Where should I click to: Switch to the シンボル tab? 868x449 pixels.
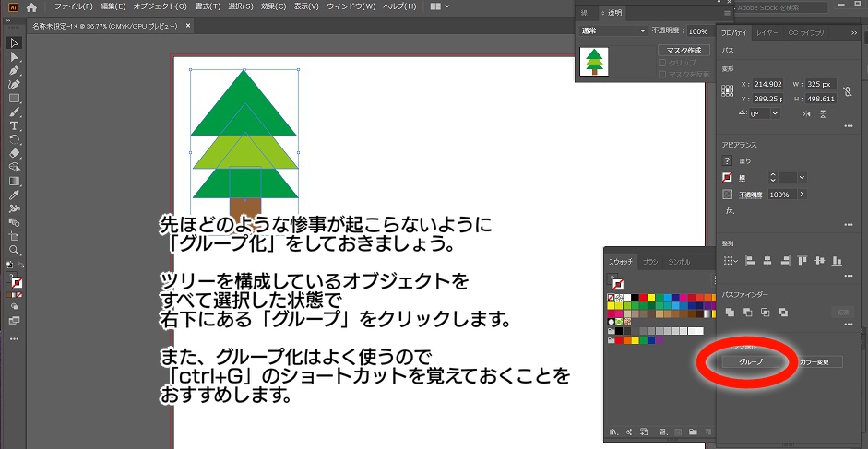coord(679,262)
